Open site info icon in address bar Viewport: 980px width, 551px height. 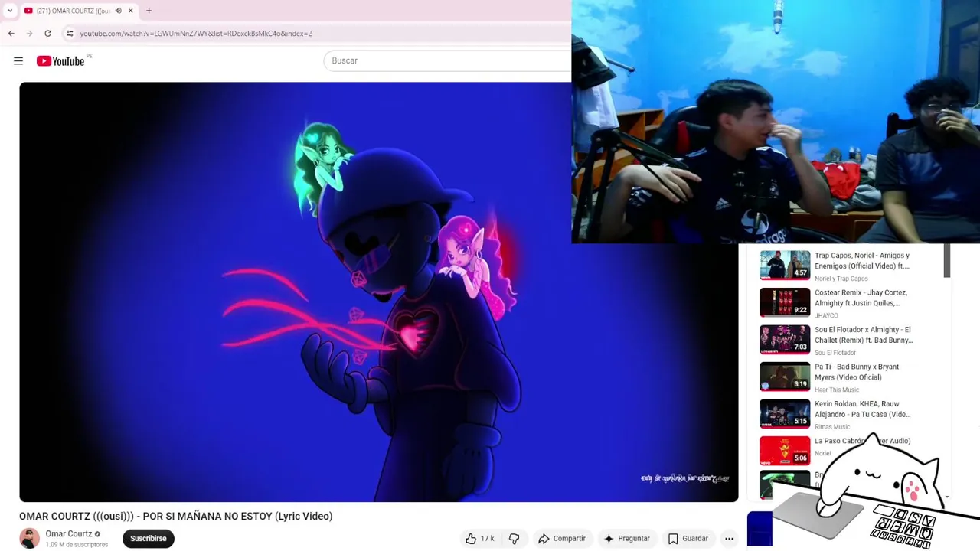(70, 34)
